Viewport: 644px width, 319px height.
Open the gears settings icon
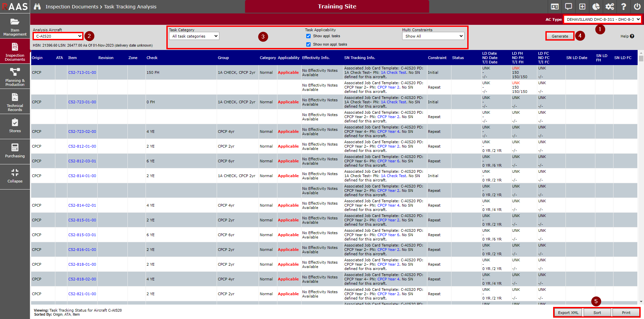point(610,7)
